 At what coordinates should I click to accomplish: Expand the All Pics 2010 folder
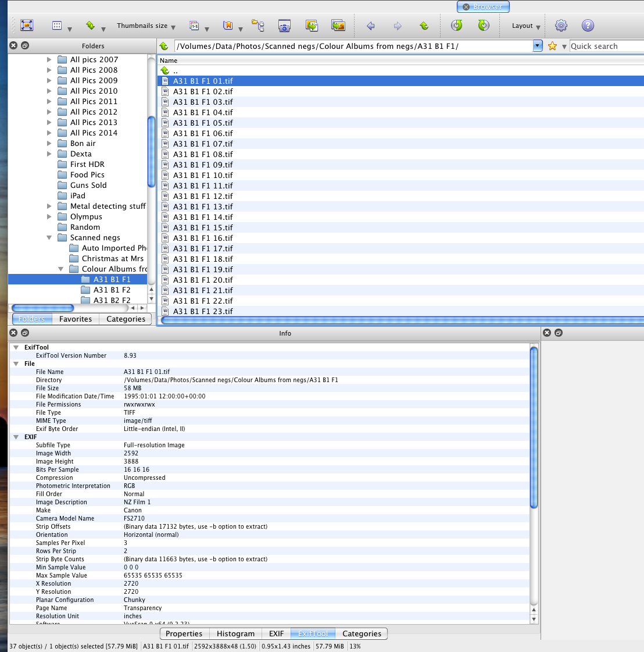click(x=49, y=91)
